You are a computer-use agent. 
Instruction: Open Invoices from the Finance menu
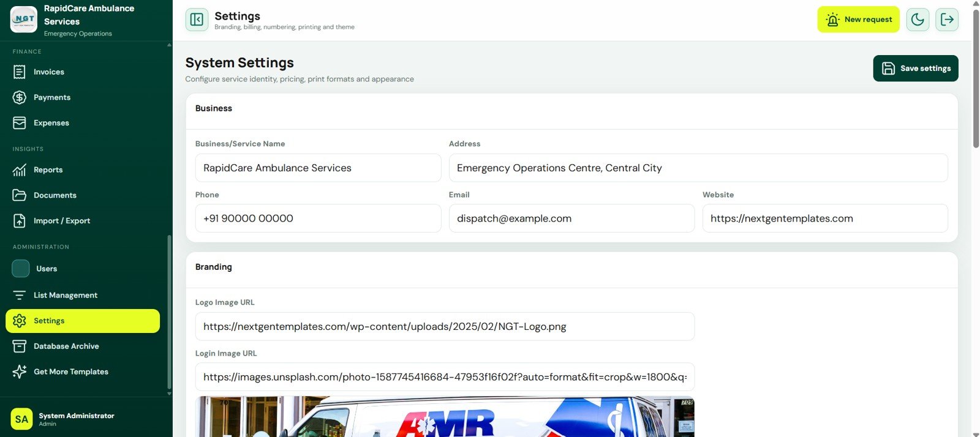pos(83,72)
